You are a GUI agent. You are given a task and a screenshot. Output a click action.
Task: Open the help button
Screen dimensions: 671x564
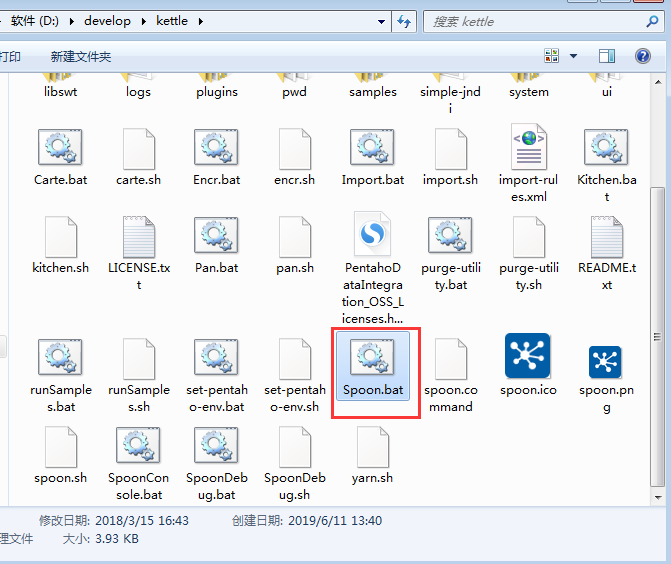[x=643, y=56]
